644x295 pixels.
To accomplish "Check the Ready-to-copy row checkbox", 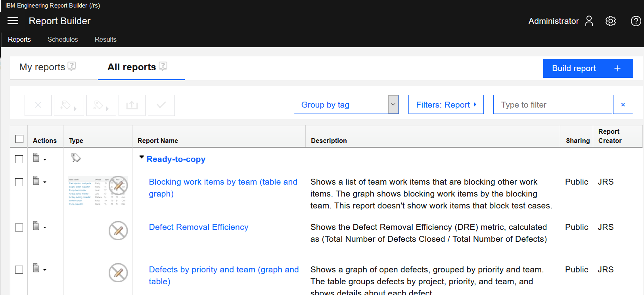I will tap(19, 159).
